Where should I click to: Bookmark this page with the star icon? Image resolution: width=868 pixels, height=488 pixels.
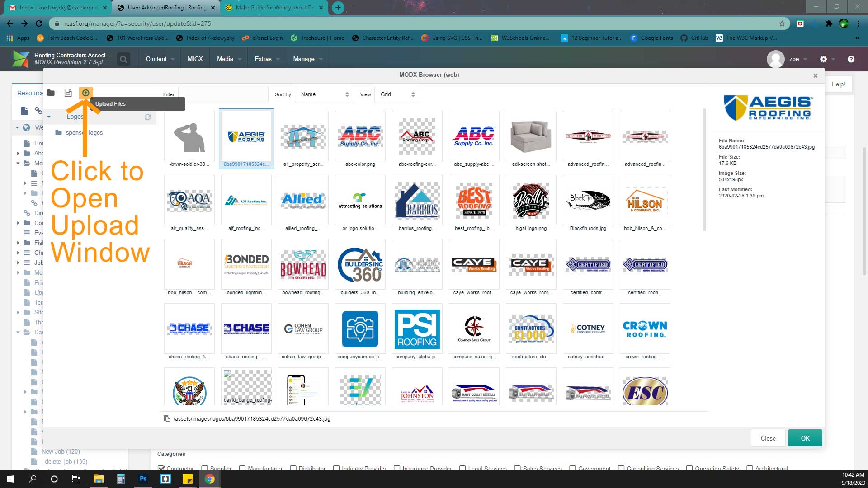(x=782, y=23)
